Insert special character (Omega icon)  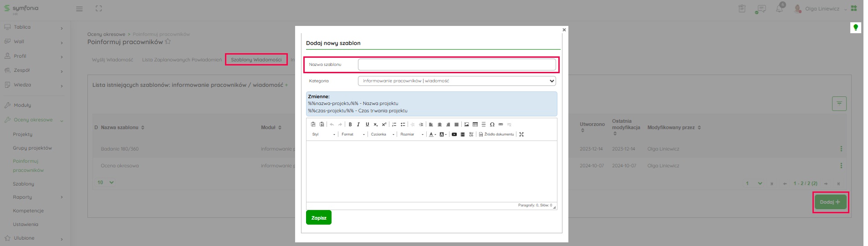[x=492, y=125]
